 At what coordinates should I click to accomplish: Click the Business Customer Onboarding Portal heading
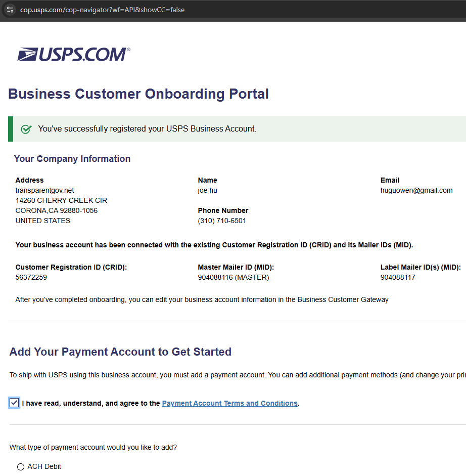coord(138,94)
